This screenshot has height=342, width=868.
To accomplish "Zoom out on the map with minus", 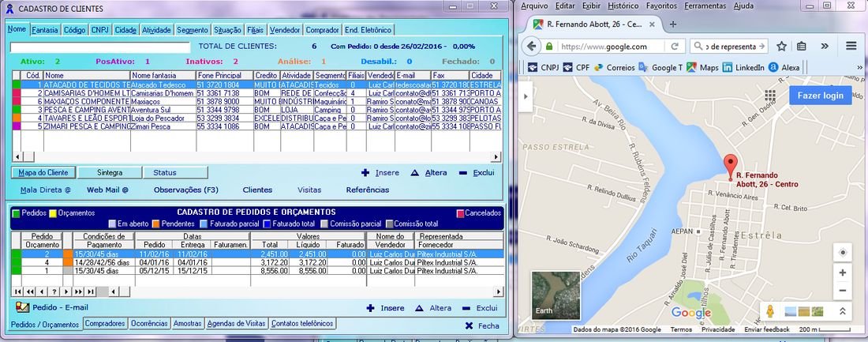I will pos(843,291).
